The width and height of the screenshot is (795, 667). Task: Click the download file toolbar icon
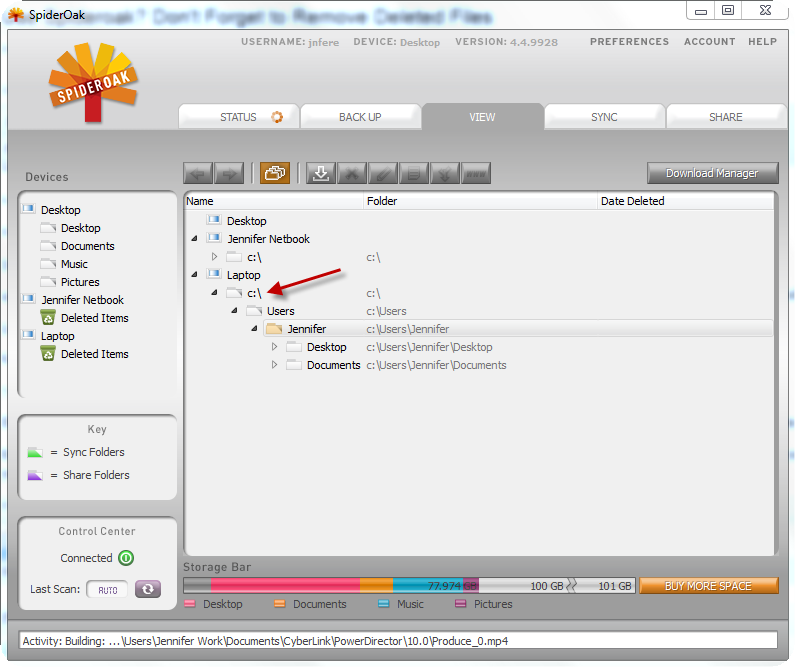tap(321, 173)
